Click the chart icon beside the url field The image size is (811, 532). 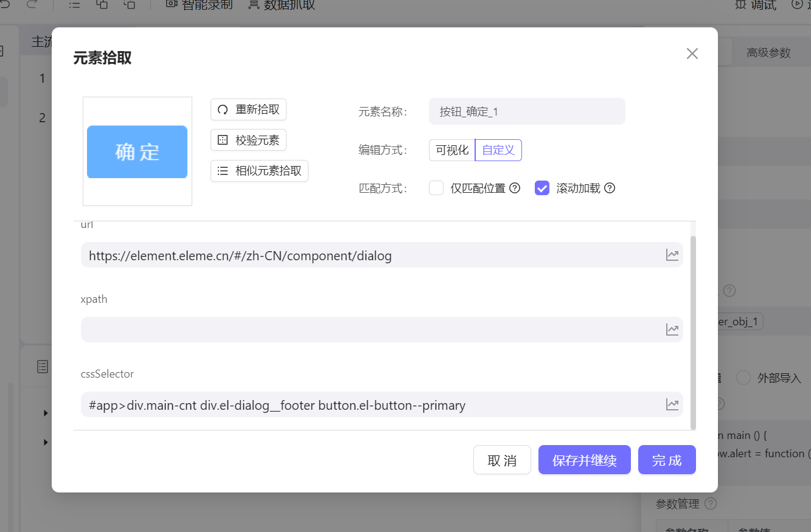[x=672, y=255]
